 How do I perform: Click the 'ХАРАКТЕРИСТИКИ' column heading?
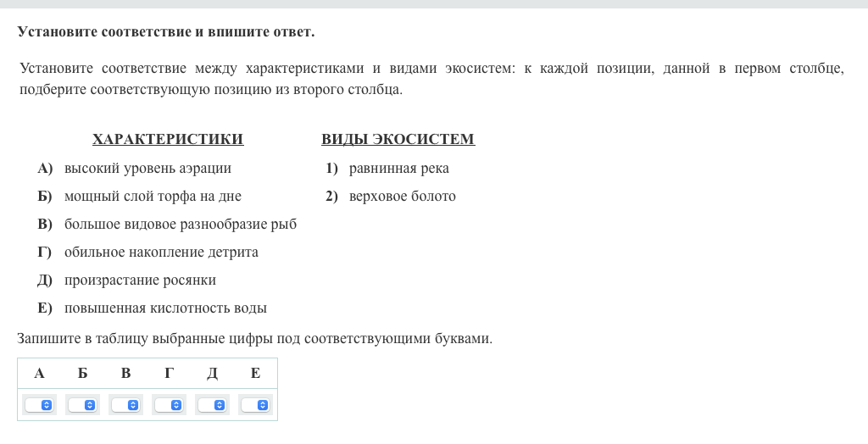(168, 140)
